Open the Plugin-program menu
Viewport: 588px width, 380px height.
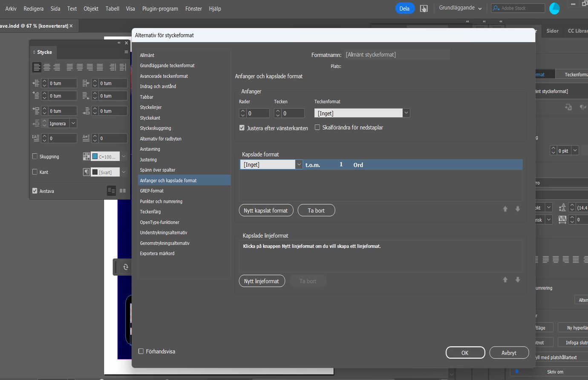pos(160,9)
